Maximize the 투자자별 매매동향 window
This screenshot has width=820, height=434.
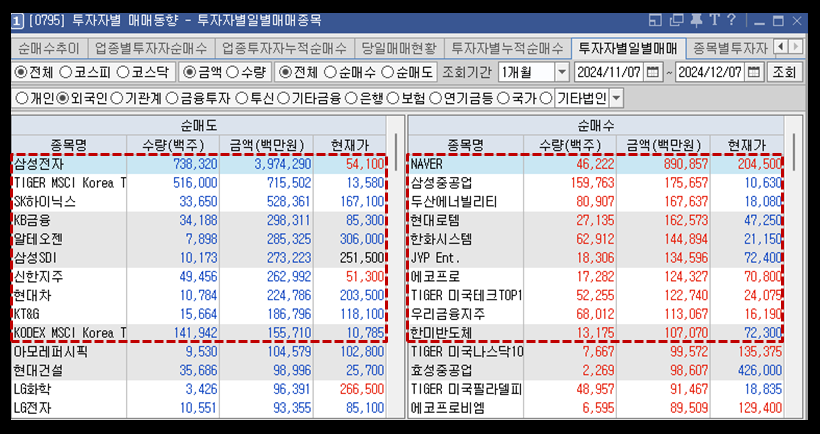(x=778, y=21)
